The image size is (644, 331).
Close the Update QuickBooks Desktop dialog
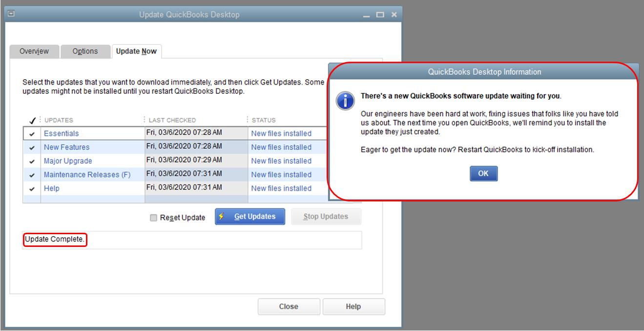point(289,307)
